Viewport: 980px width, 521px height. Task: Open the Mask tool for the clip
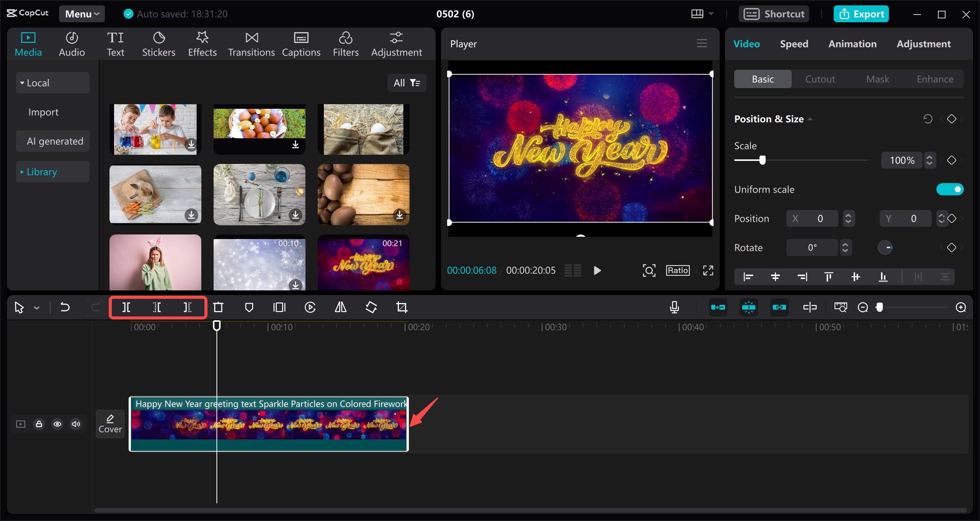250,307
